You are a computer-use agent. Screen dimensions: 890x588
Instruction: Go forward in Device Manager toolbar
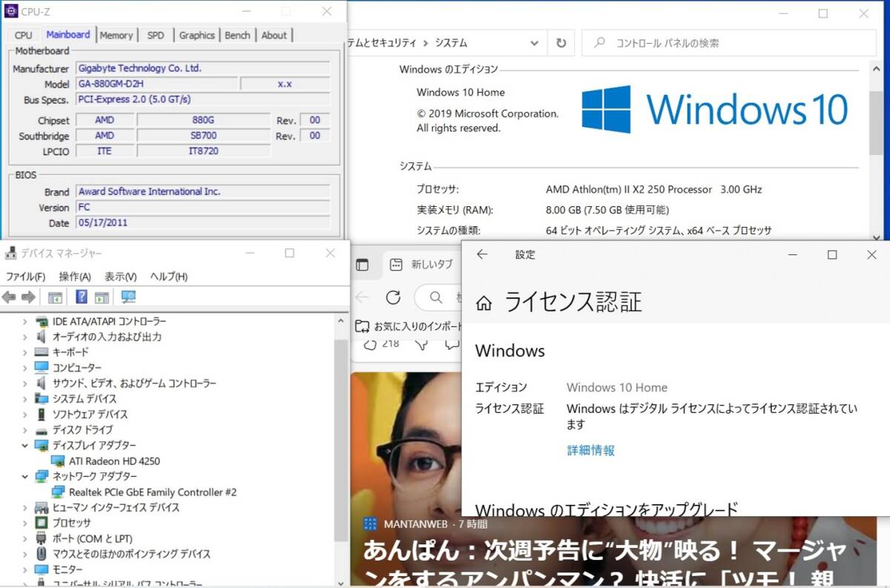point(28,297)
